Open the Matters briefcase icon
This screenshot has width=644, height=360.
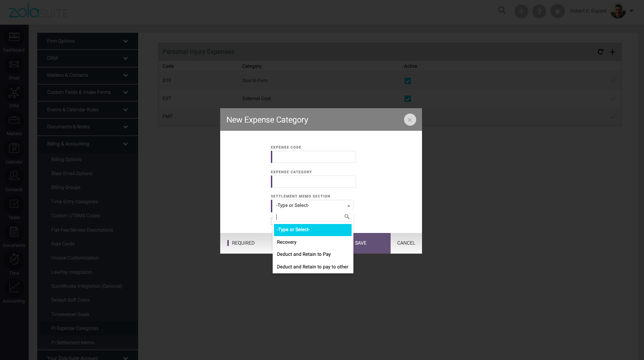click(14, 120)
